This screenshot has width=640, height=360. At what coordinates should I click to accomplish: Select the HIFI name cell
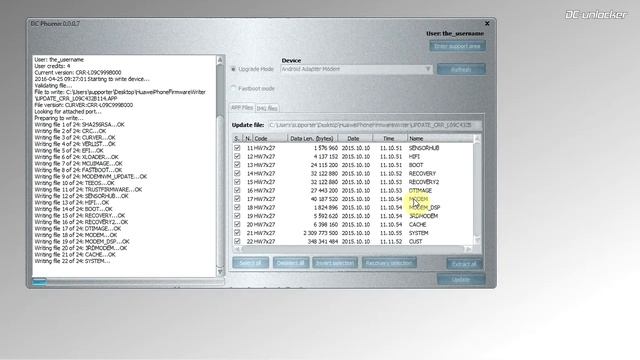coord(414,157)
